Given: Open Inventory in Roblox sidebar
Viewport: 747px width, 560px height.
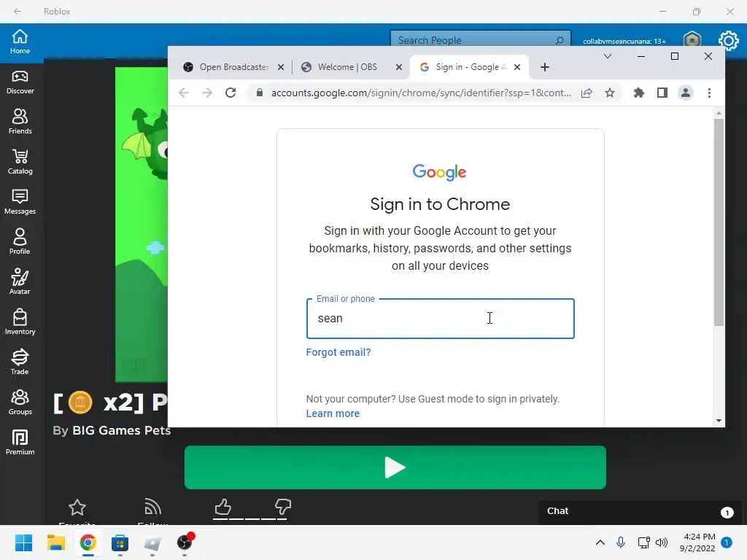Looking at the screenshot, I should tap(20, 322).
